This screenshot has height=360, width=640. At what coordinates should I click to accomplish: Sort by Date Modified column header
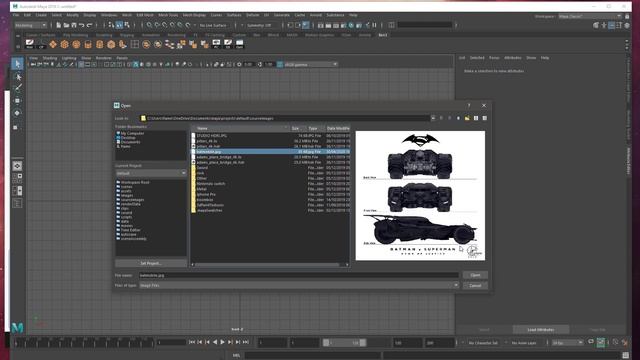pyautogui.click(x=337, y=128)
